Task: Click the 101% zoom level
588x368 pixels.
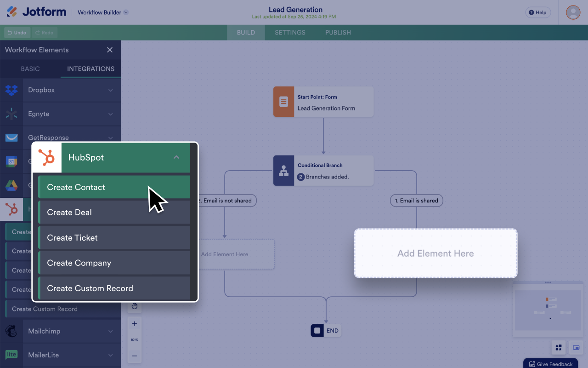Action: [x=135, y=339]
